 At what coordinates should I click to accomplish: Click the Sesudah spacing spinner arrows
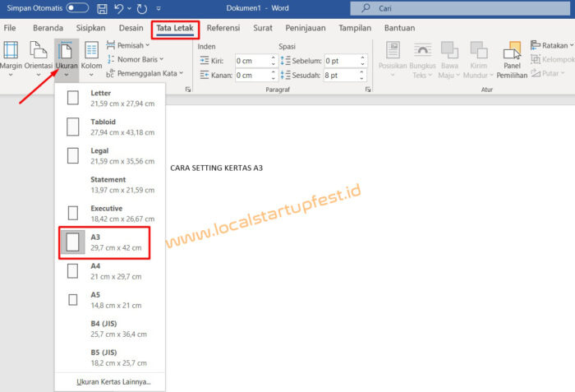pos(363,76)
